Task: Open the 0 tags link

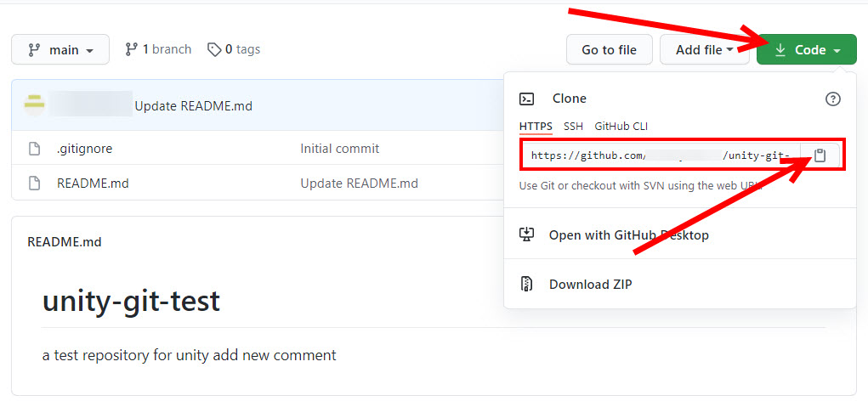Action: pyautogui.click(x=234, y=49)
